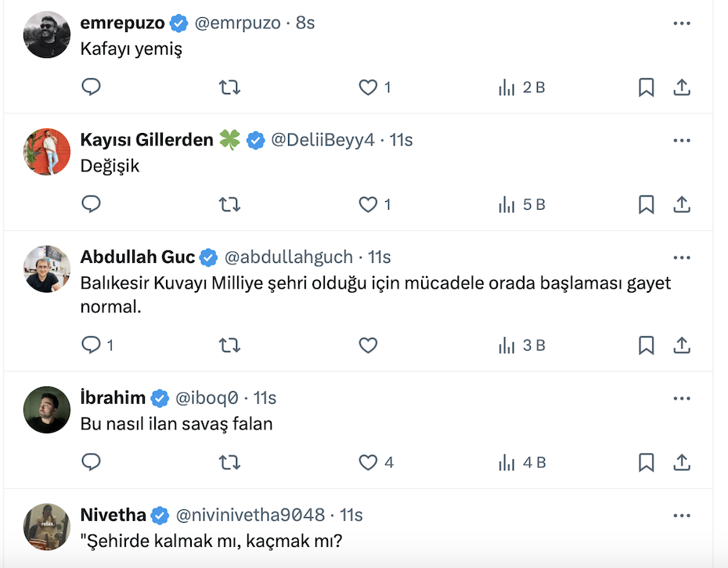Open replies on Abdullah Guc's tweet
The image size is (728, 568).
pyautogui.click(x=92, y=345)
